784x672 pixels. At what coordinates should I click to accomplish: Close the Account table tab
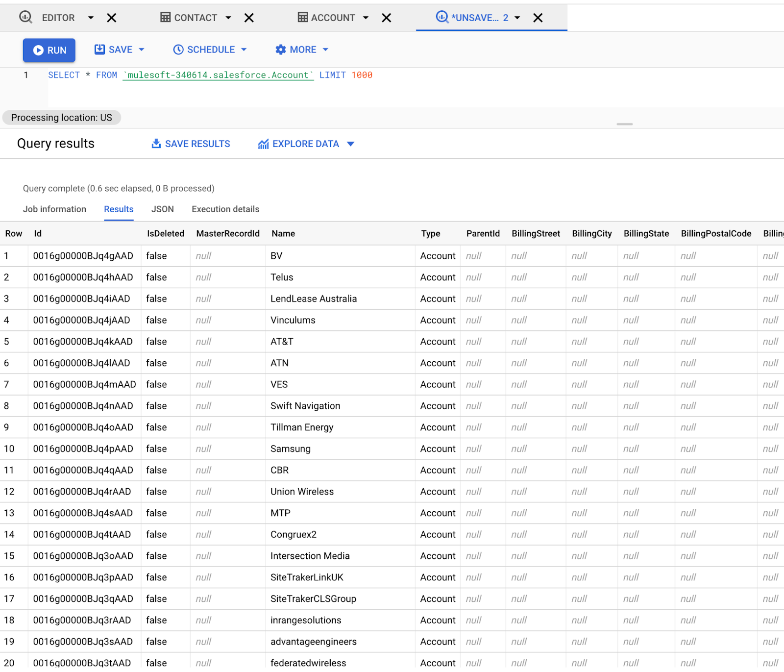pyautogui.click(x=387, y=18)
